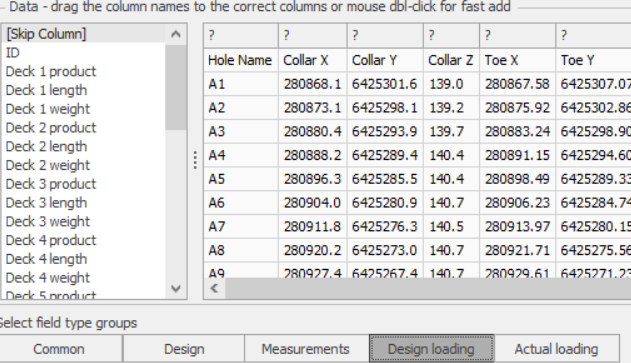The height and width of the screenshot is (363, 631).
Task: Click the Toe Y cell
Action: coord(594,60)
